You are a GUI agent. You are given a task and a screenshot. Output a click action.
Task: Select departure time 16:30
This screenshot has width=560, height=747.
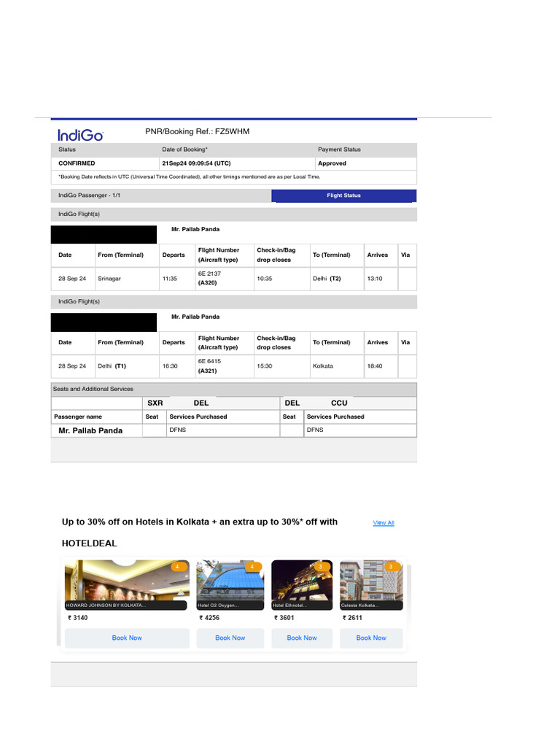click(170, 366)
